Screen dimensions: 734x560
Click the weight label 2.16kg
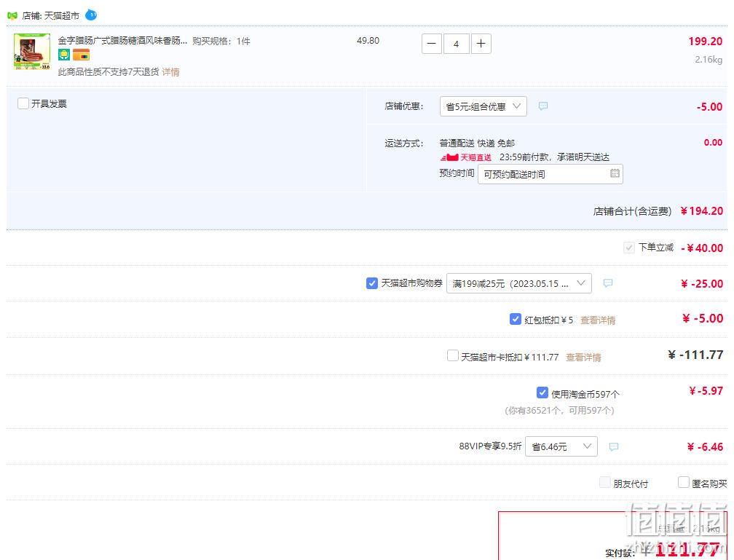(x=709, y=60)
